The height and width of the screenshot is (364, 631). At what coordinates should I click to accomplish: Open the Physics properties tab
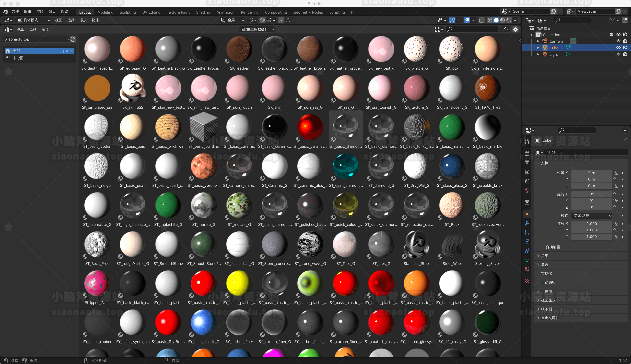[527, 242]
